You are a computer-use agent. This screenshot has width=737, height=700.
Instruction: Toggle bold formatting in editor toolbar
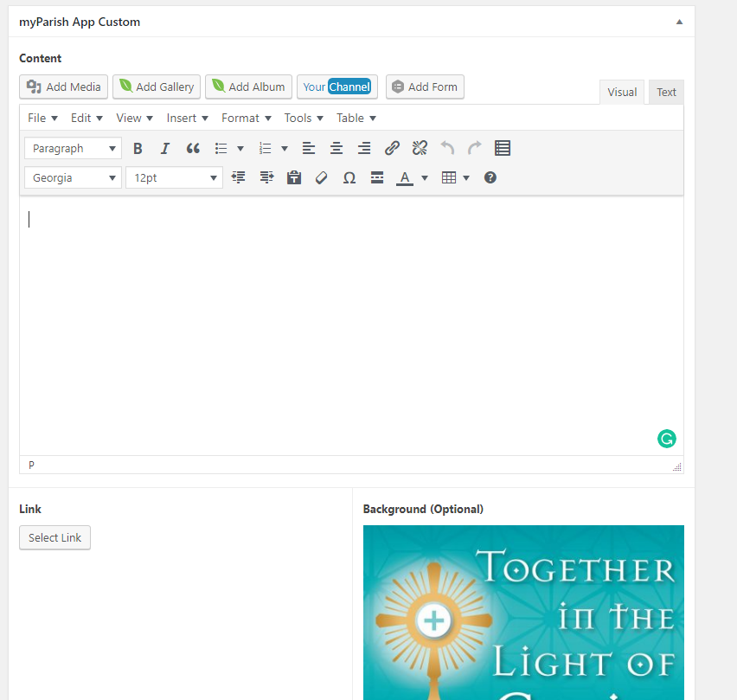(x=138, y=148)
